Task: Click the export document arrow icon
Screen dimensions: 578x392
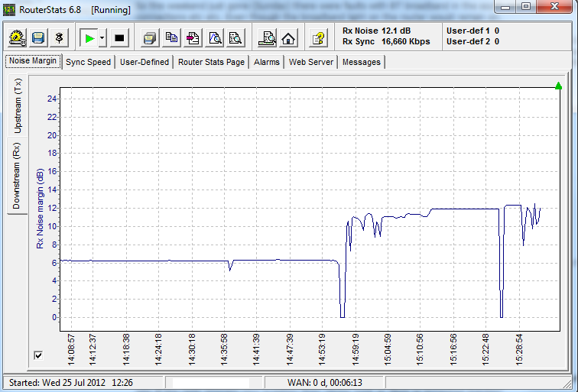Action: click(193, 37)
